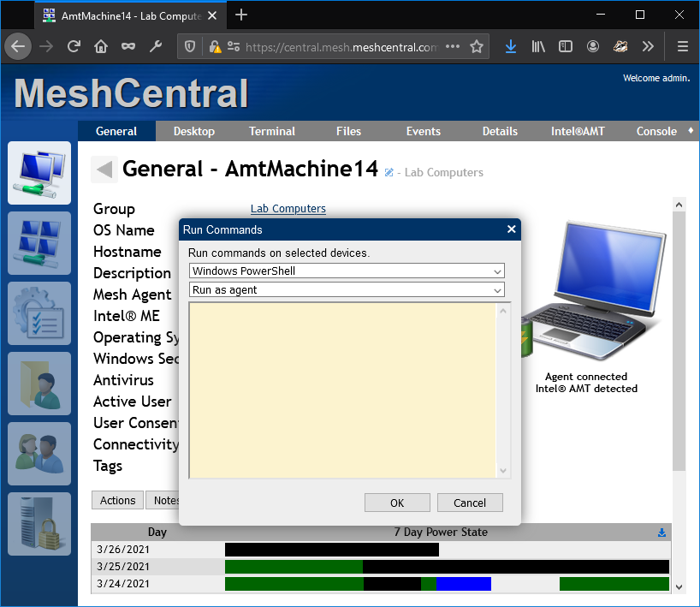Switch to the General tab

tap(116, 131)
